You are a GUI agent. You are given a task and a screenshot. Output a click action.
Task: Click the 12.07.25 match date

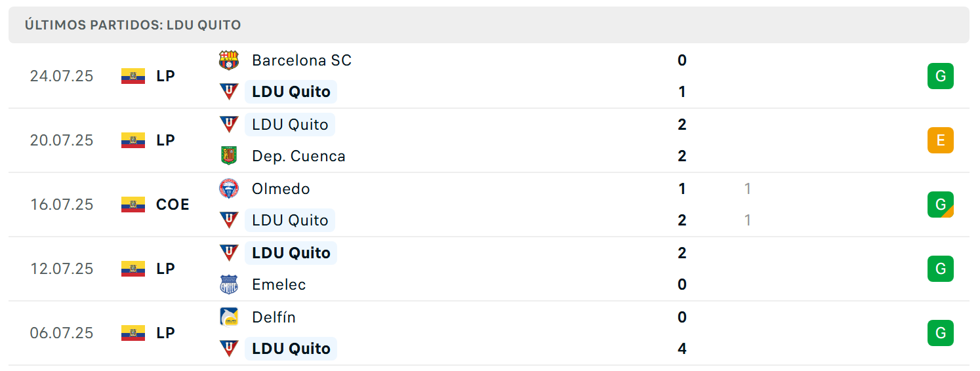(62, 269)
